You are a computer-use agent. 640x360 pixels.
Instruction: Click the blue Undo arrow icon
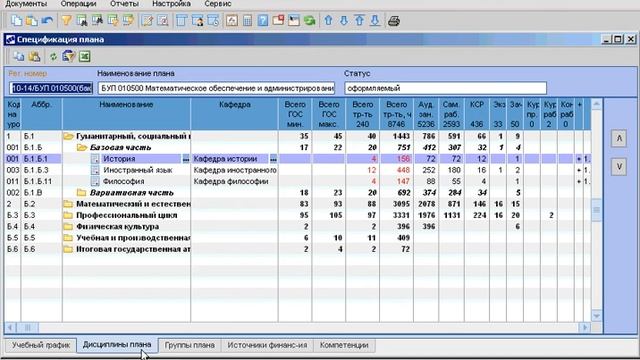click(47, 20)
